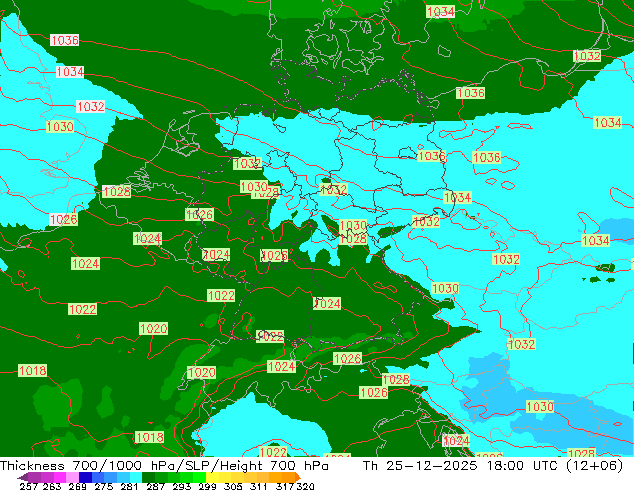Click the legend value 317
Screen dimensions: 634x490
tap(285, 486)
